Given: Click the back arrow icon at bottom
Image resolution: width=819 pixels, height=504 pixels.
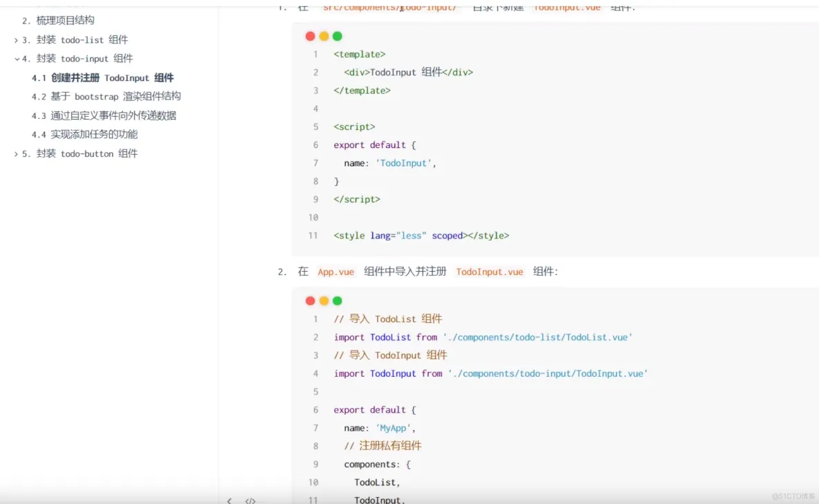Looking at the screenshot, I should click(x=229, y=501).
